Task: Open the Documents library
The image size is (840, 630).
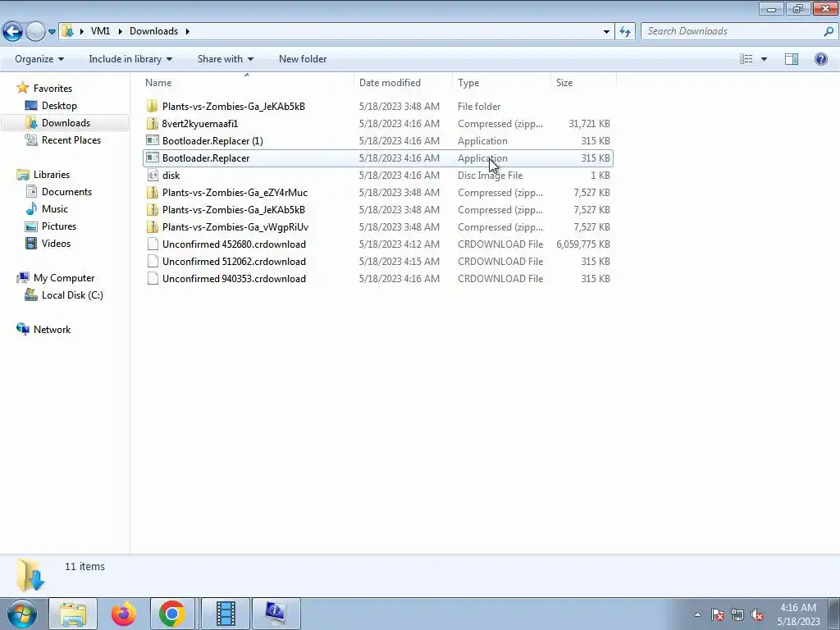Action: 66,192
